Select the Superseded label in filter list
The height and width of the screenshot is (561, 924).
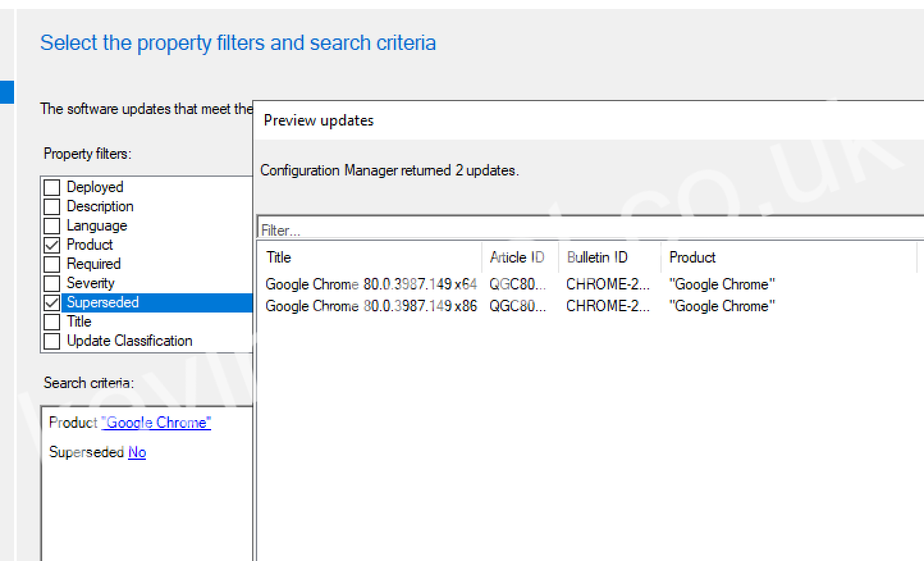(102, 302)
